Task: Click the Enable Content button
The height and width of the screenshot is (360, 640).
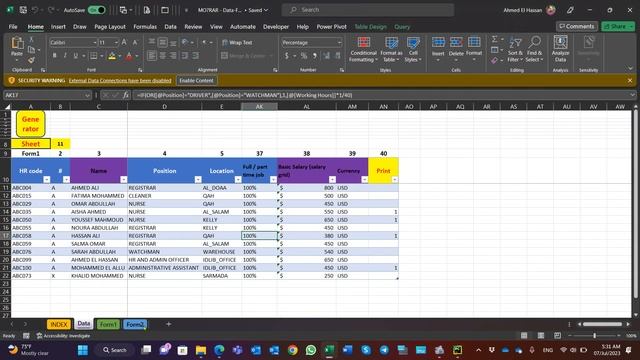Action: pos(196,80)
